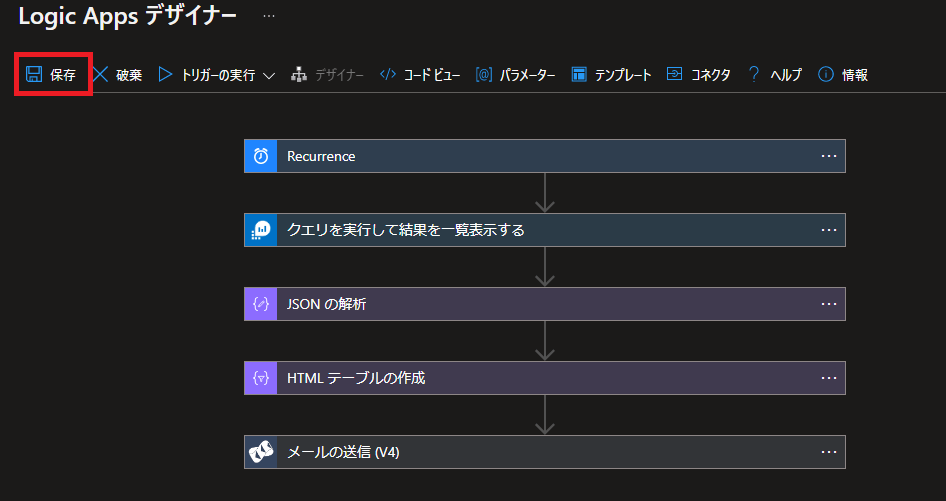Open 情報 item
Viewport: 946px width, 501px height.
point(855,75)
